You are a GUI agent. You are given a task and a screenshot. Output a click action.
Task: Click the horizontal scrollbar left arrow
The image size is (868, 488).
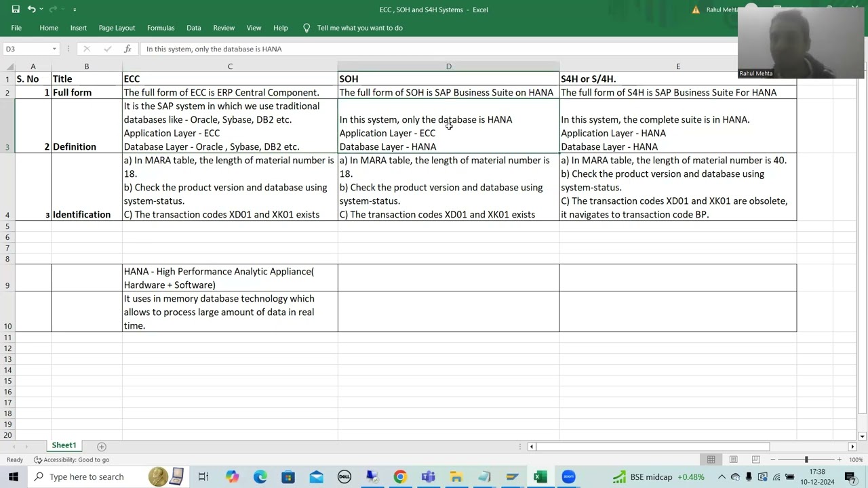pos(532,446)
